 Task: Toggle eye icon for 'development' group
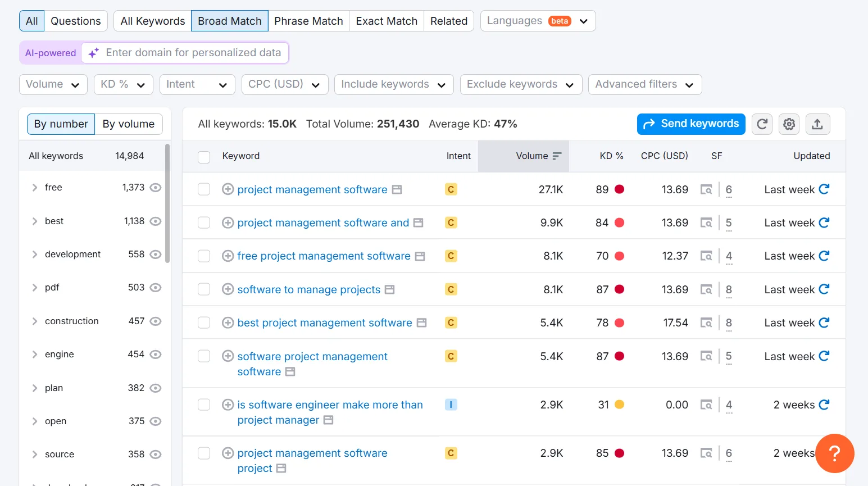[156, 255]
